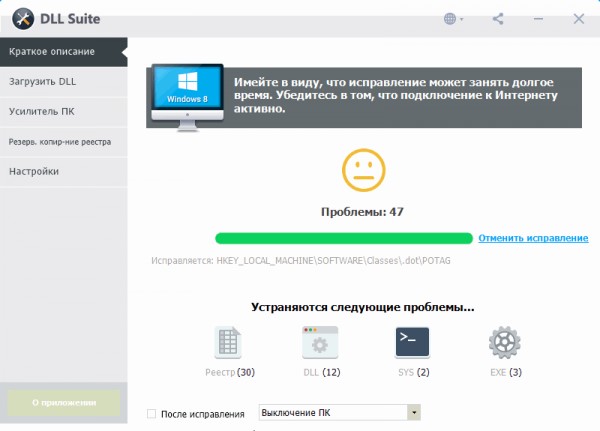Viewport: 600px width, 431px height.
Task: Open the Загрузить DLL section
Action: (x=64, y=82)
